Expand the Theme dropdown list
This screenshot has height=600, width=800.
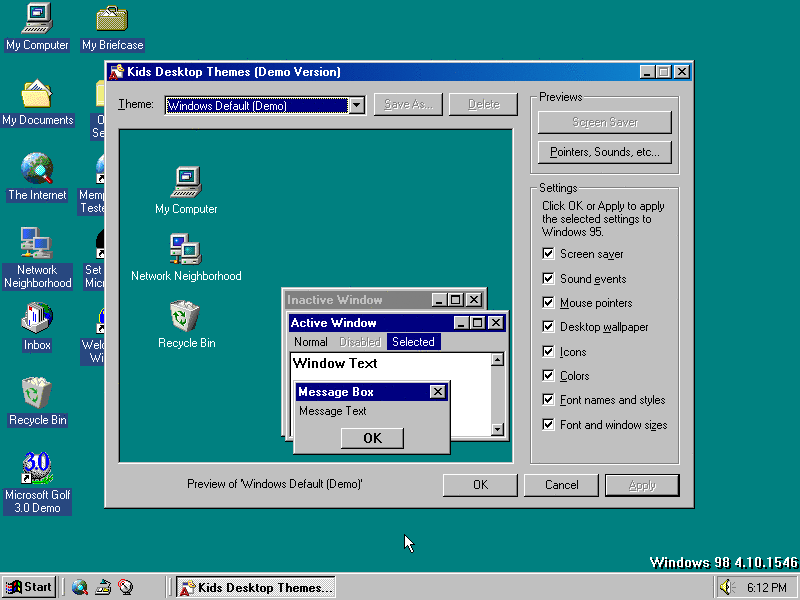click(357, 106)
